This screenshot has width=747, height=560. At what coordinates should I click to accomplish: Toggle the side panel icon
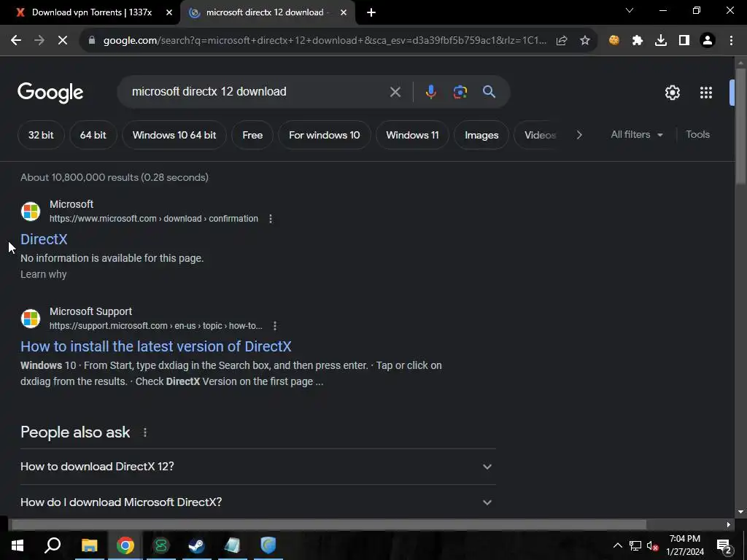(684, 41)
